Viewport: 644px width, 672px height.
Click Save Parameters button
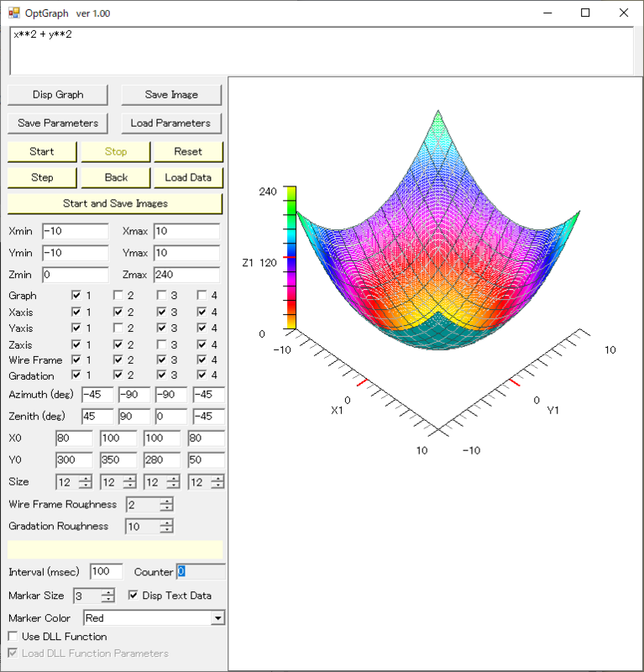click(x=58, y=123)
